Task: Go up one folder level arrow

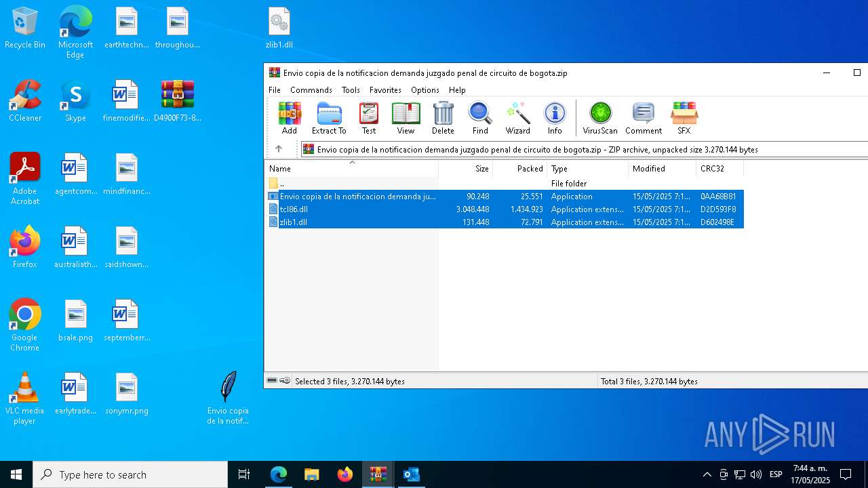Action: tap(278, 149)
